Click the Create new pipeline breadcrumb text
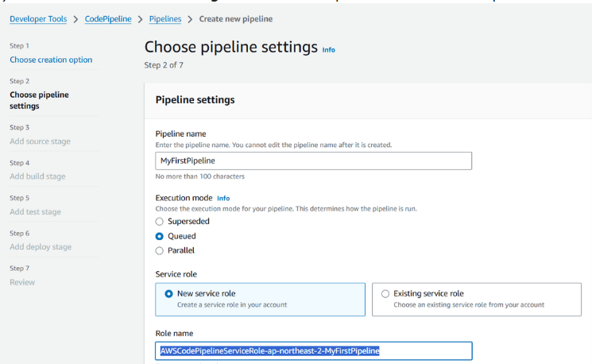The height and width of the screenshot is (364, 592). (236, 19)
